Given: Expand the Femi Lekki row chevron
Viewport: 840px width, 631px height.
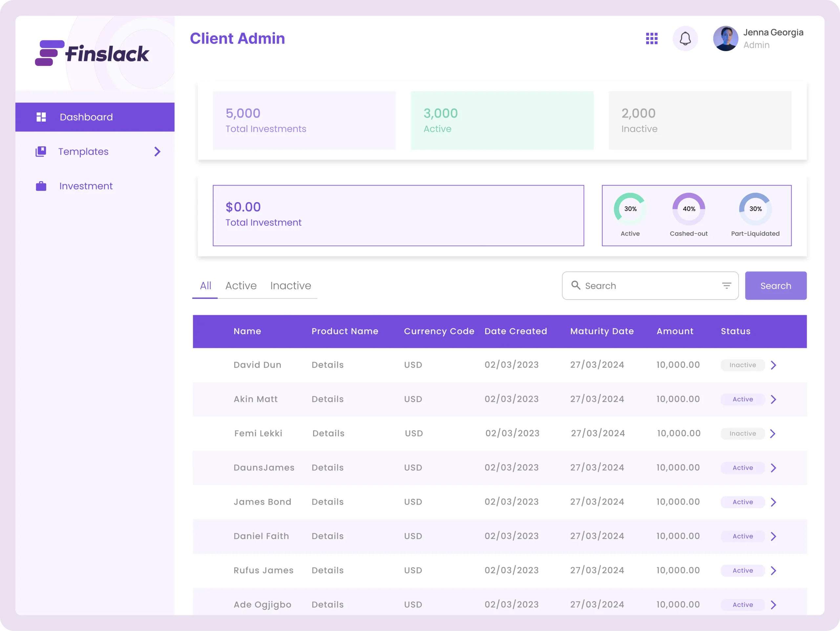Looking at the screenshot, I should coord(772,434).
